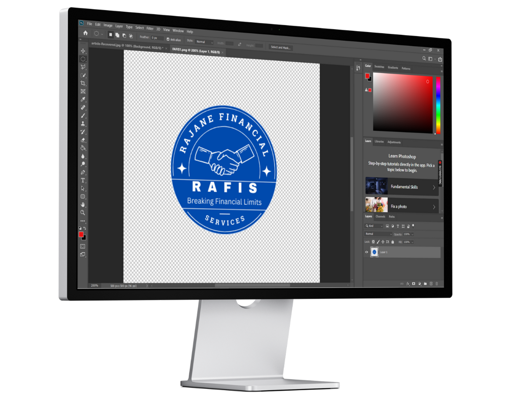Screen dimensions: 532x399
Task: Toggle type layer filter
Action: pyautogui.click(x=398, y=226)
